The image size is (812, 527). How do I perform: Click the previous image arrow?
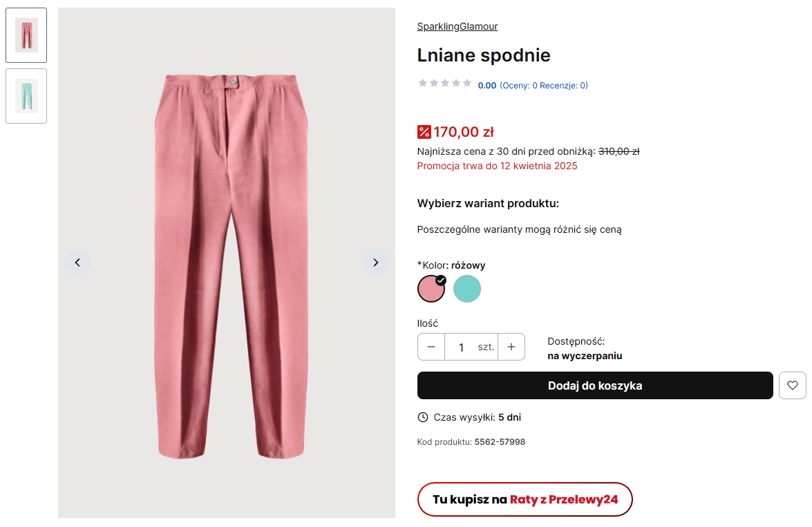point(77,262)
